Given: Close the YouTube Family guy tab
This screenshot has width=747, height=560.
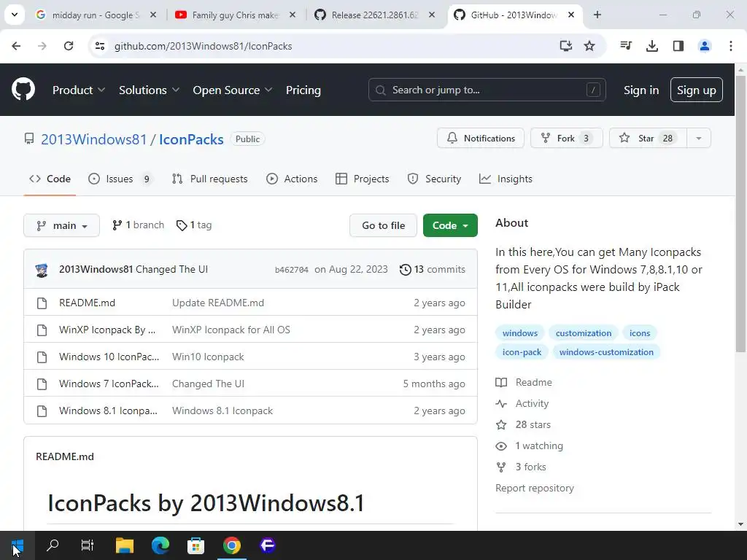Looking at the screenshot, I should click(293, 15).
